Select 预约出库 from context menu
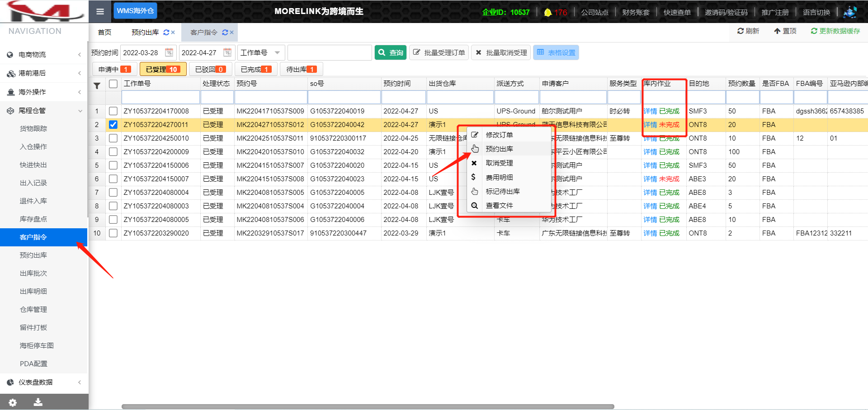The image size is (868, 410). coord(499,149)
